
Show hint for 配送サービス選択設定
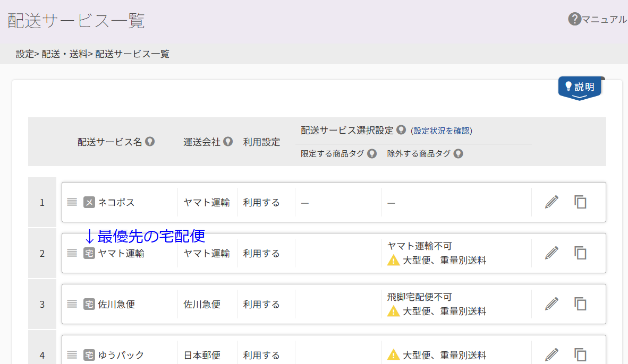pyautogui.click(x=401, y=130)
